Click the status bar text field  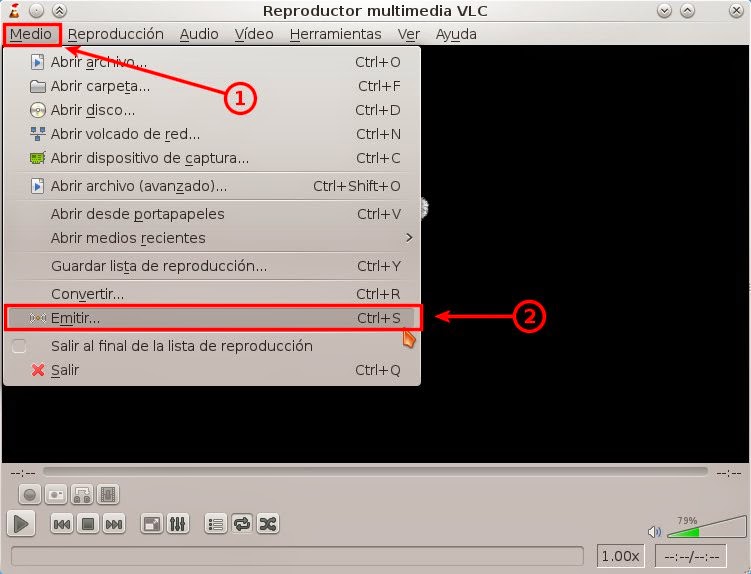[297, 556]
